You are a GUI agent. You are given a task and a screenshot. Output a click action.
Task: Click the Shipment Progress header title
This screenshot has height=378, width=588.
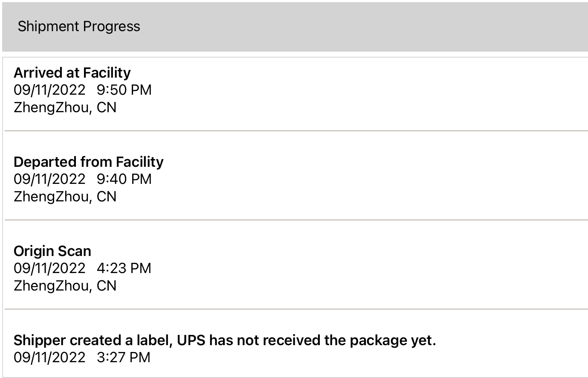79,26
